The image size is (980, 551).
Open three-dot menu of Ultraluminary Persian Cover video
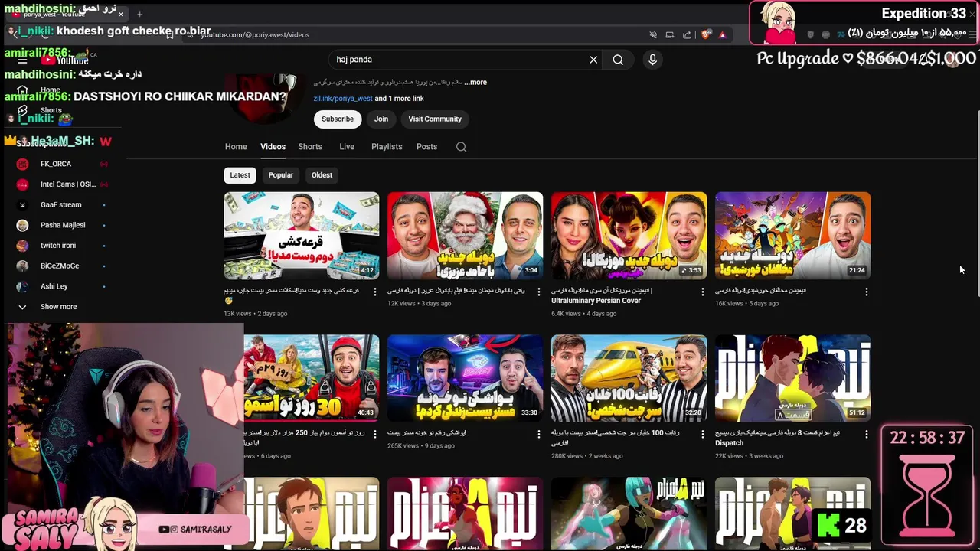[x=702, y=292]
